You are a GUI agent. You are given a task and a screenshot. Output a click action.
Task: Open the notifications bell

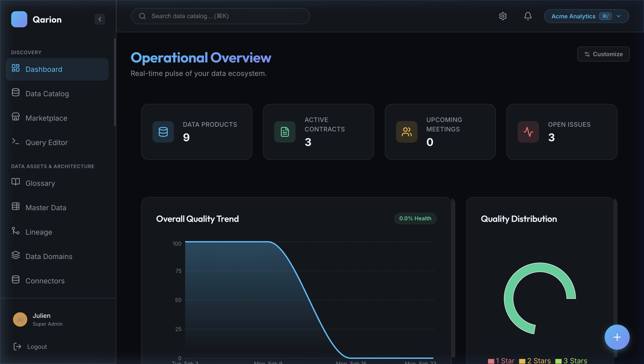[x=528, y=16]
